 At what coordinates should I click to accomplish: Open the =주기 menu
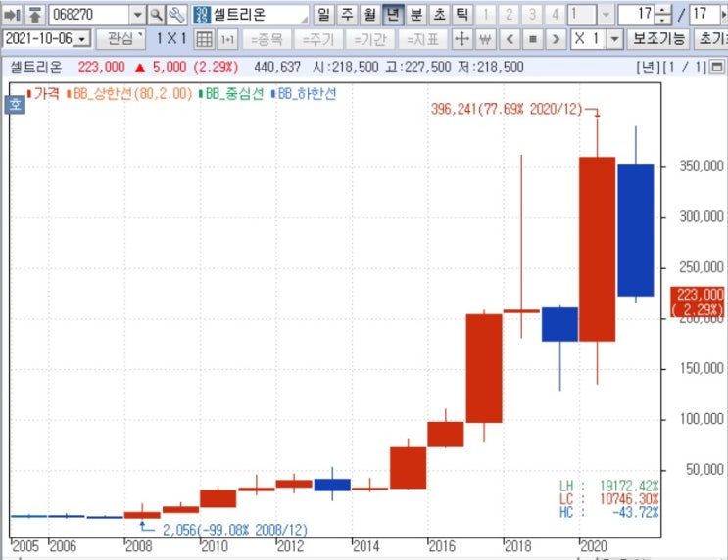pos(318,39)
